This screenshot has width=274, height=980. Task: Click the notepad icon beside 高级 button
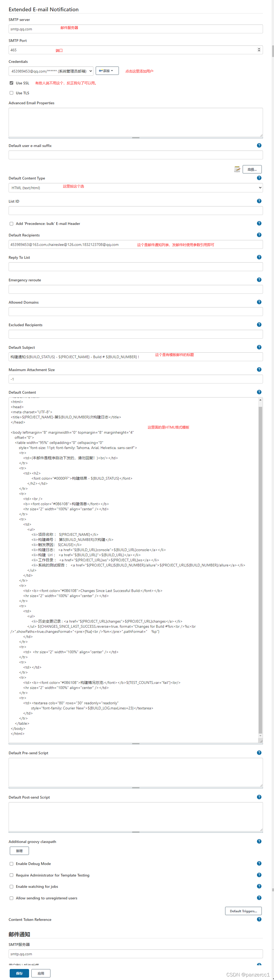pos(237,169)
